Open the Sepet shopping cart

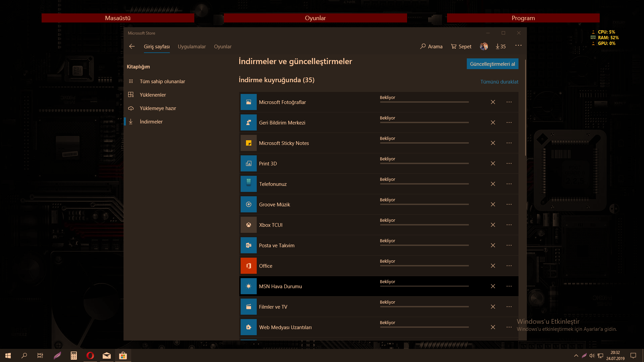point(461,46)
